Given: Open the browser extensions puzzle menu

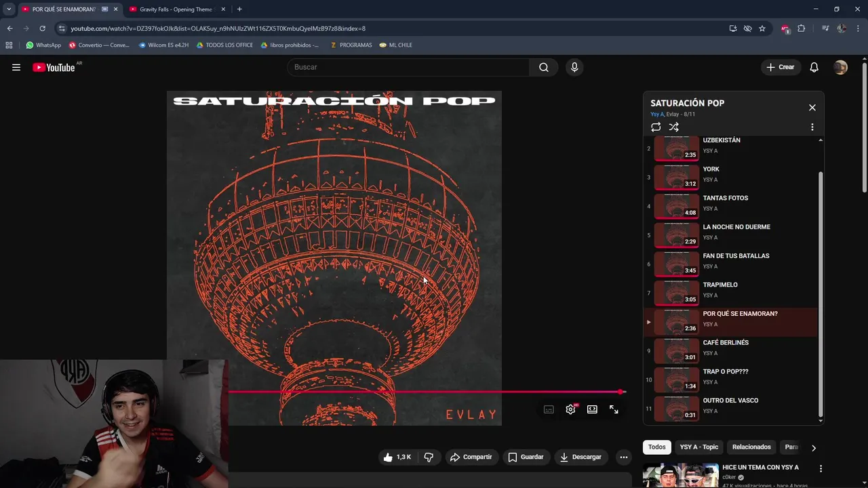Looking at the screenshot, I should (801, 28).
